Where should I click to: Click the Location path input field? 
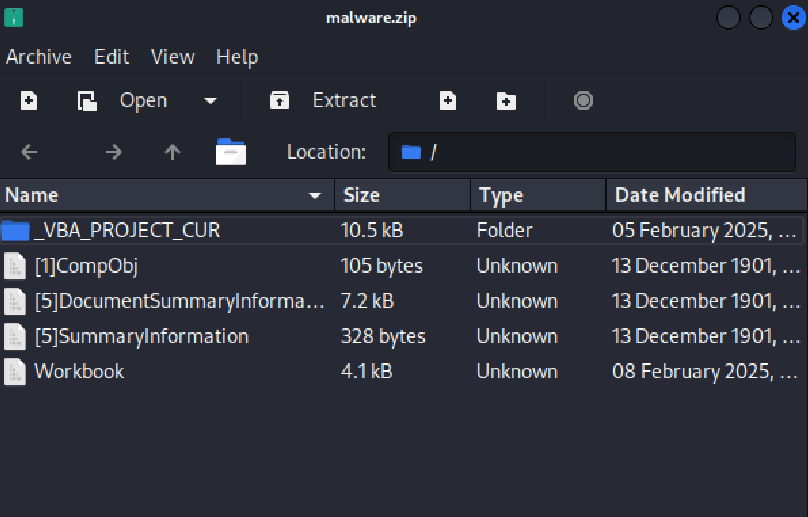[x=592, y=152]
